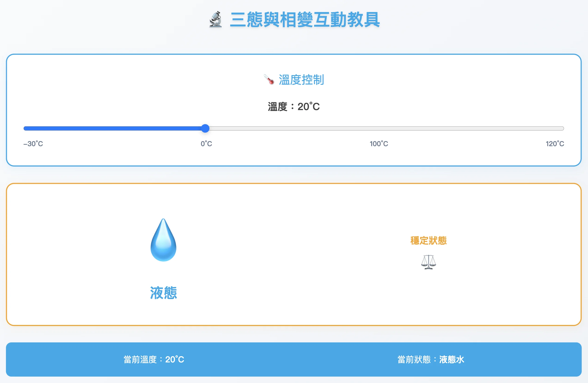Click the bold 液態水 status value
This screenshot has width=588, height=383.
click(452, 359)
